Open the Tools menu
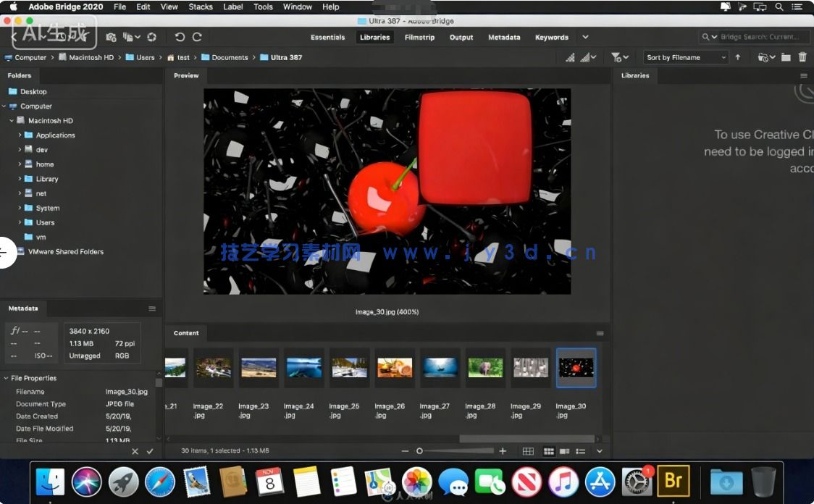This screenshot has width=814, height=504. pyautogui.click(x=262, y=7)
